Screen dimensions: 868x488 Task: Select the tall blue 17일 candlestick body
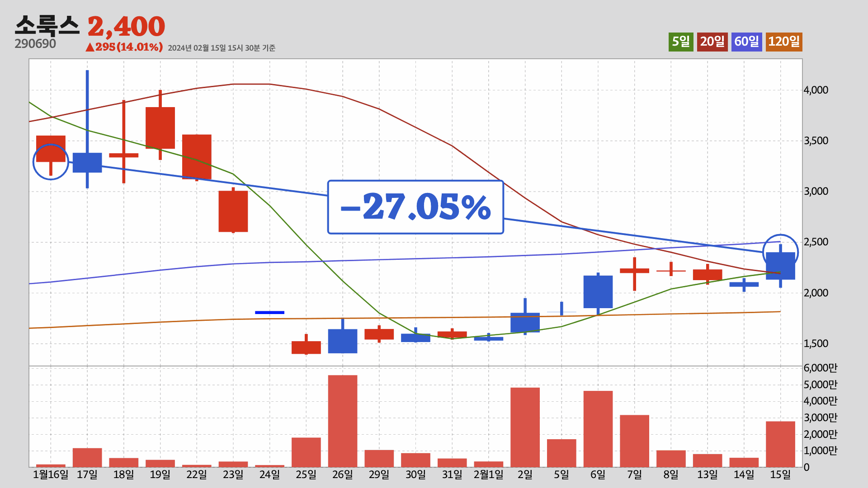coord(87,163)
